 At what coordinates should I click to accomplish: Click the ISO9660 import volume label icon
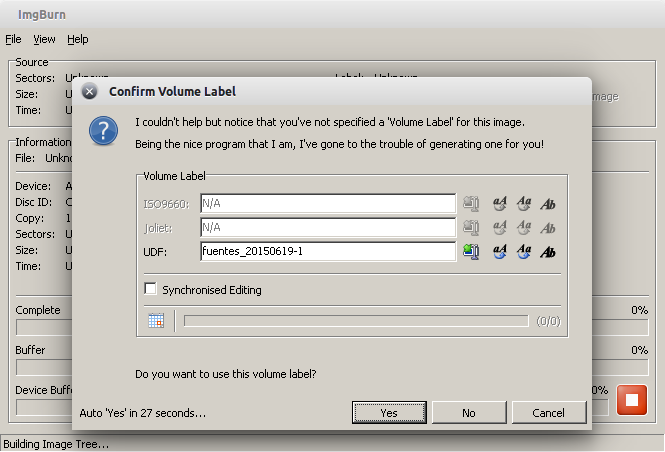point(471,204)
